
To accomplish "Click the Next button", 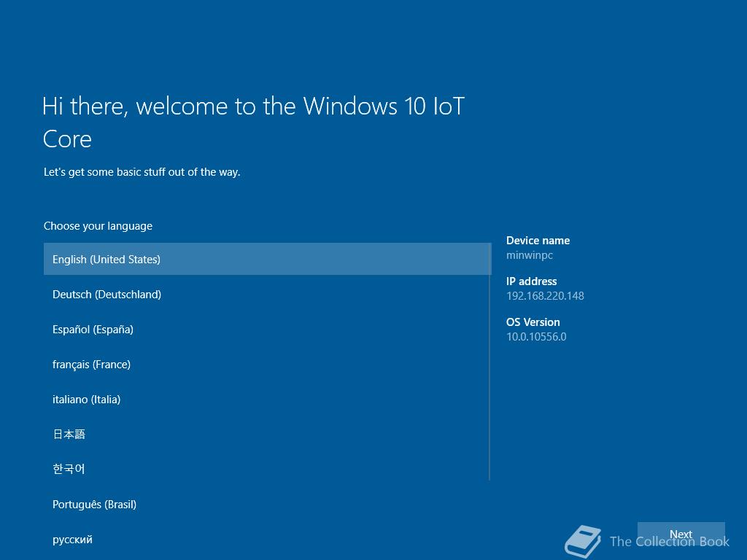I will coord(681,534).
